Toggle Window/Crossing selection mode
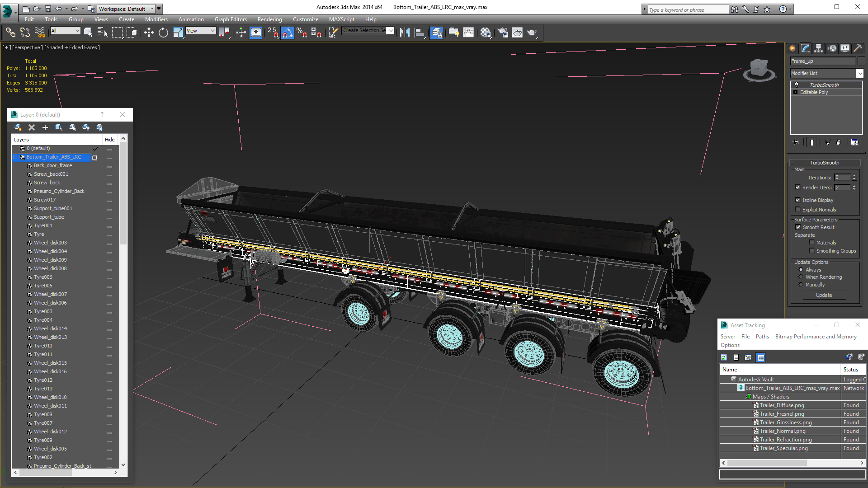Screen dimensions: 868x488 pyautogui.click(x=132, y=32)
